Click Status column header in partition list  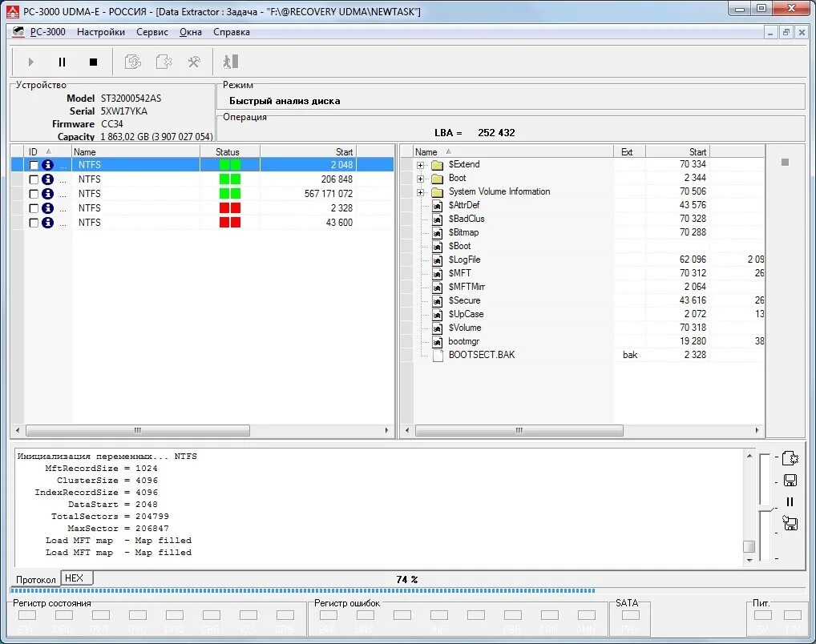click(x=229, y=152)
